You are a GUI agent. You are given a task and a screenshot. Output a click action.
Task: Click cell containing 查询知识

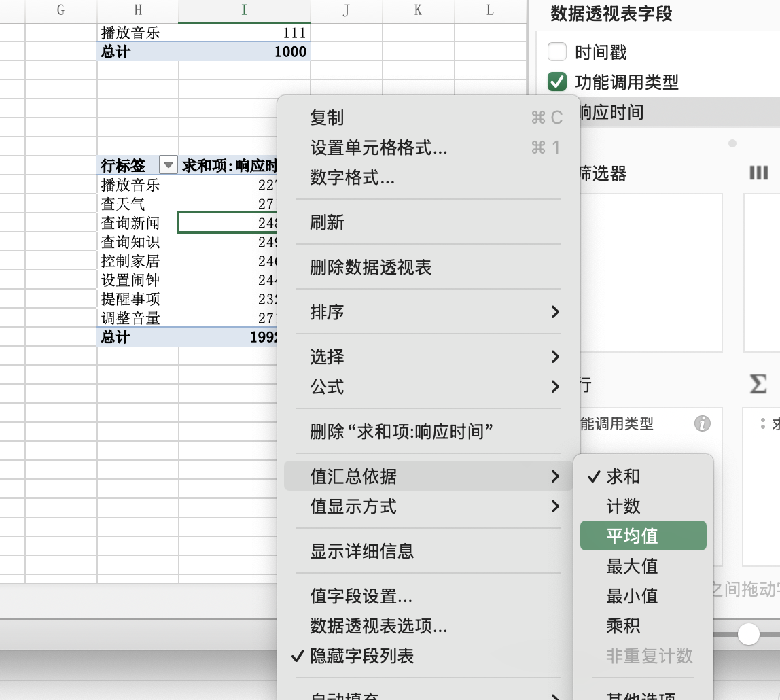[138, 242]
